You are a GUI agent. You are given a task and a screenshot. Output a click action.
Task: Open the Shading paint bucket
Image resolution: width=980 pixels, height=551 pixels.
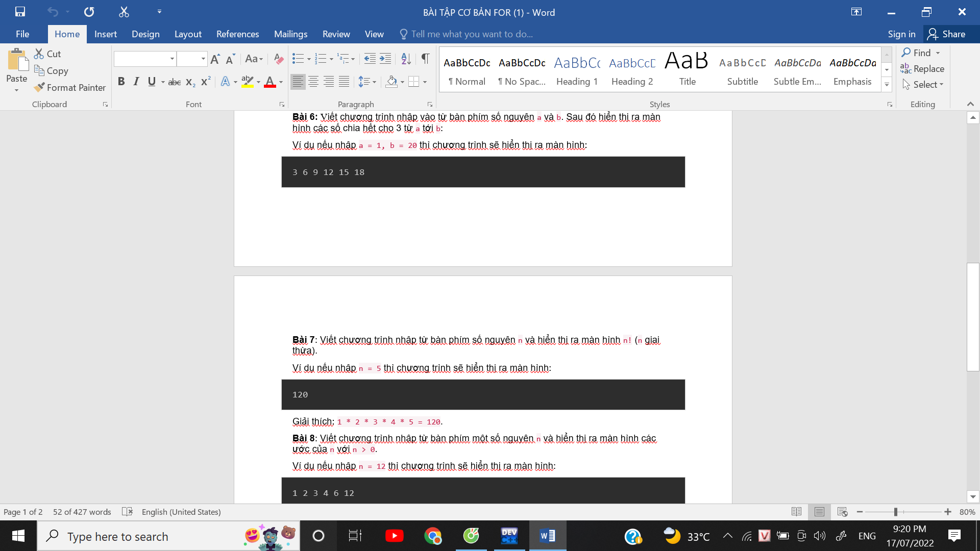point(391,82)
